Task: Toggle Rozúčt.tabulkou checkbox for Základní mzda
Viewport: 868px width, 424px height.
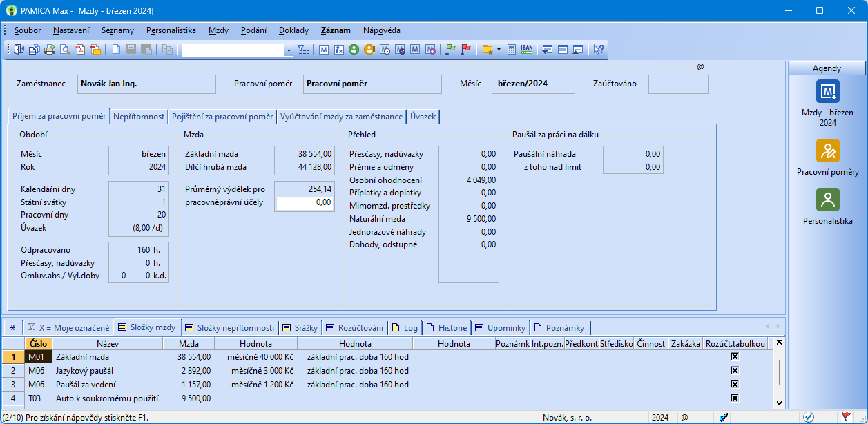Action: 735,357
